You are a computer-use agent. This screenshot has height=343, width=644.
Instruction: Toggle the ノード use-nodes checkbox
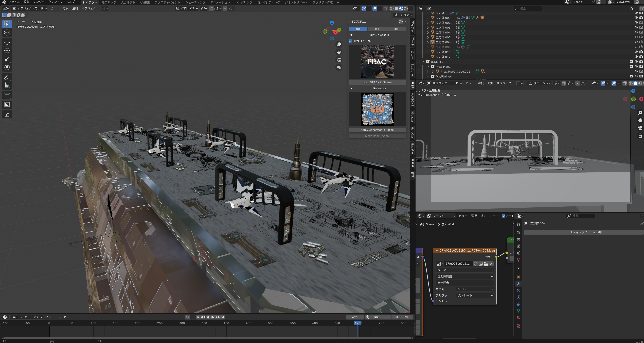[503, 216]
